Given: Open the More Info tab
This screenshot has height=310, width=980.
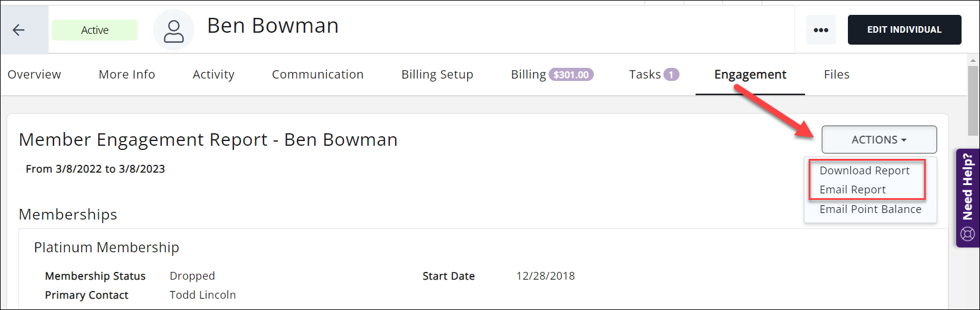Looking at the screenshot, I should click(x=127, y=75).
